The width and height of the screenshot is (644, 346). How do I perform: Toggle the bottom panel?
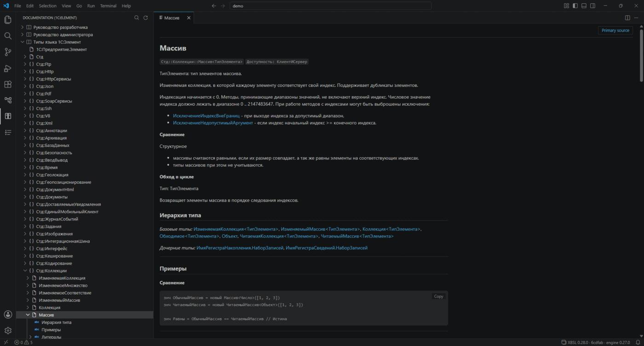(584, 6)
